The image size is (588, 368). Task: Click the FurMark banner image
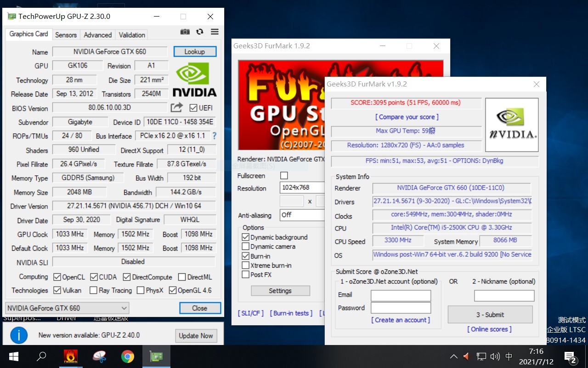[281, 105]
